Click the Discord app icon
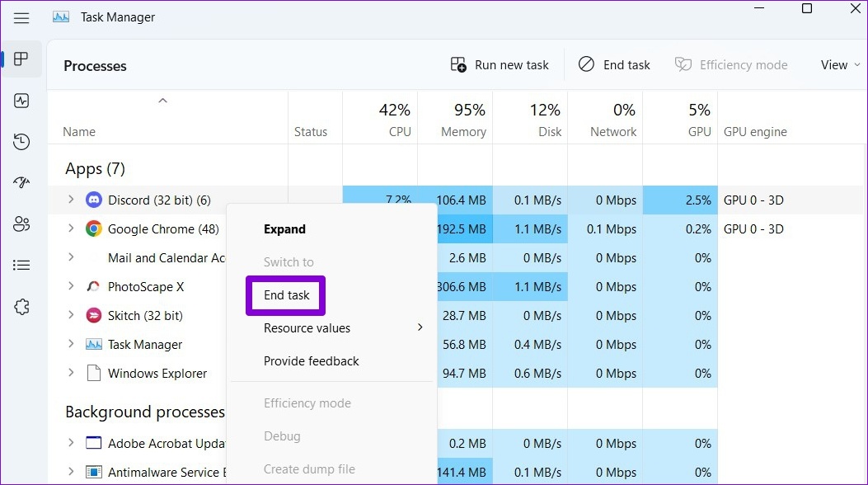868x485 pixels. [93, 200]
